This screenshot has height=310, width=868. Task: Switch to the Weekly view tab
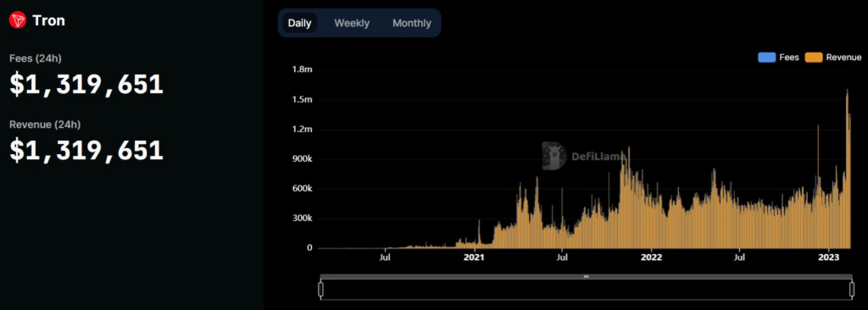[352, 23]
